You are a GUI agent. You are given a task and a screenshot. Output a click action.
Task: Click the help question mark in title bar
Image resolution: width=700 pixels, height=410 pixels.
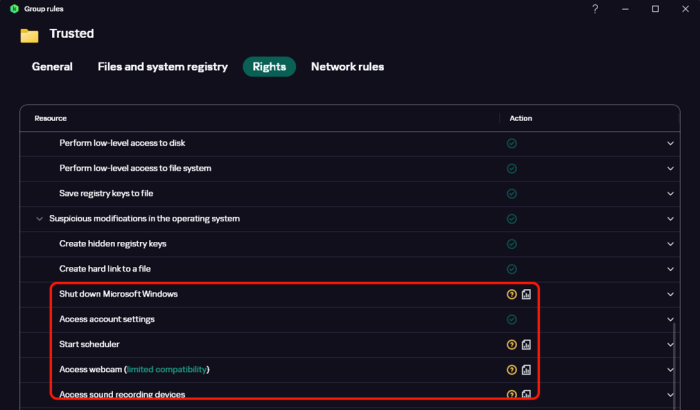[595, 9]
